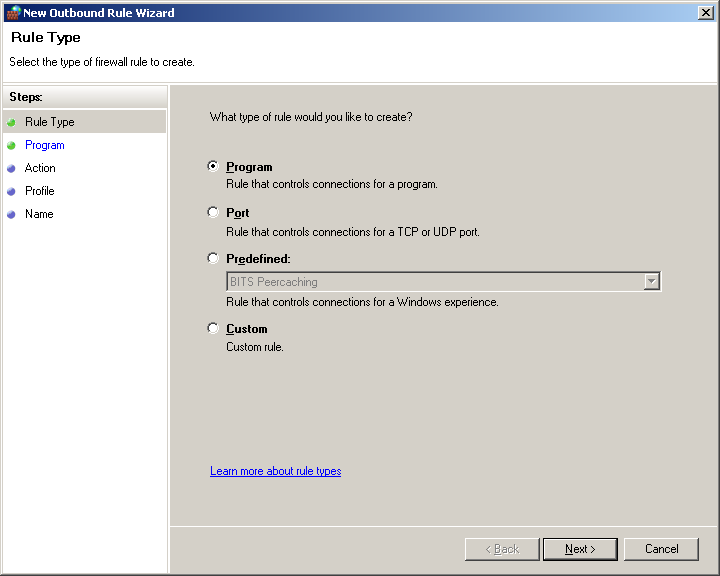Image resolution: width=720 pixels, height=576 pixels.
Task: Go to the Program step in sidebar
Action: point(45,145)
